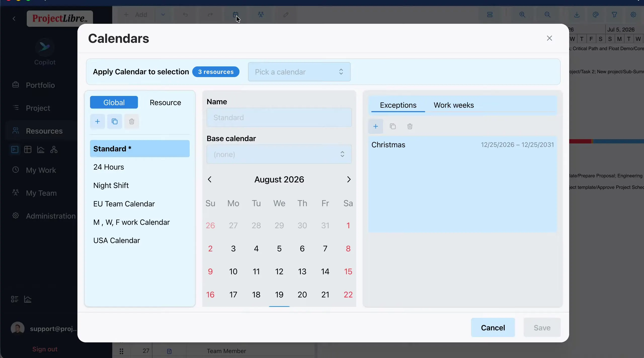Viewport: 644px width, 358px height.
Task: Click the redo toolbar icon
Action: tap(210, 15)
